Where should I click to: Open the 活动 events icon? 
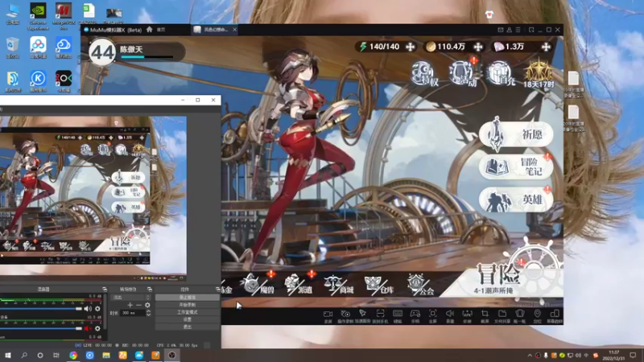(464, 74)
